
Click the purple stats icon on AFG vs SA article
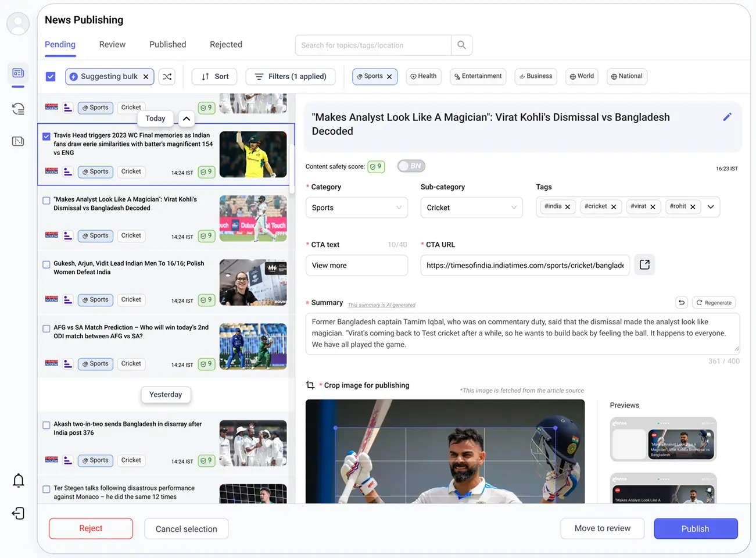coord(68,364)
